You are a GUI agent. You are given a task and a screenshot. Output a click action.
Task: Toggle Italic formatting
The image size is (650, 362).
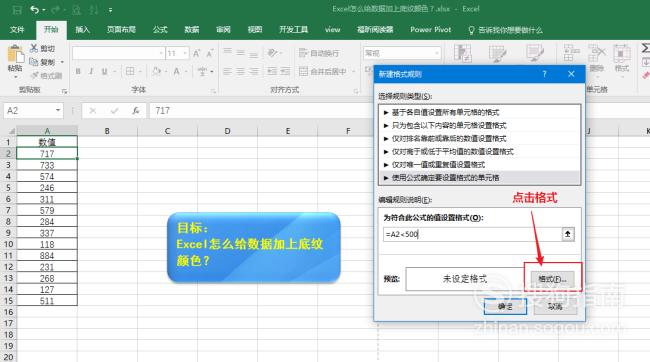tap(91, 71)
